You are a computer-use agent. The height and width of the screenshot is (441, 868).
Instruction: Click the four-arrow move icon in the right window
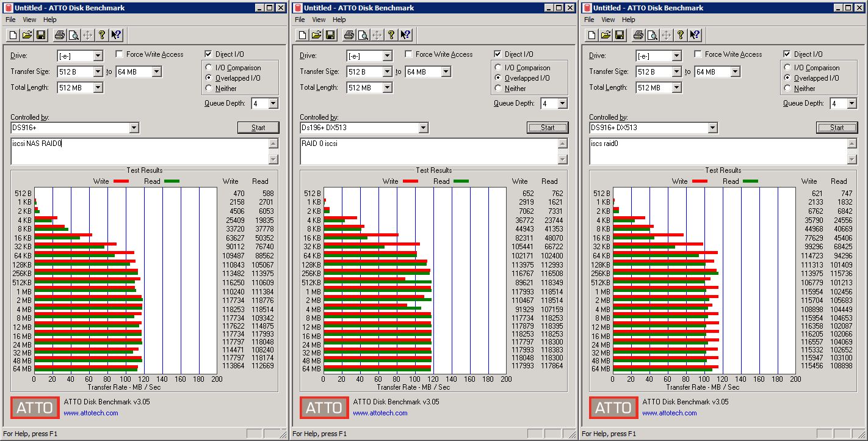click(x=666, y=35)
